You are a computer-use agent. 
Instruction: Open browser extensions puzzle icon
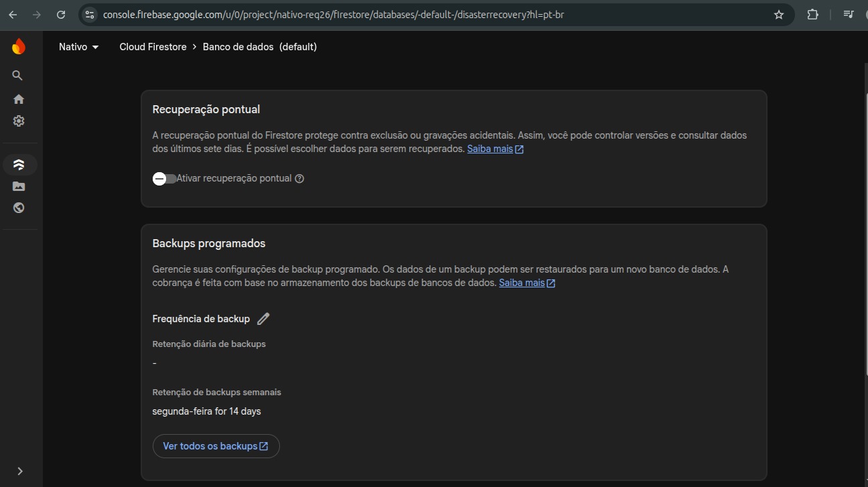(x=812, y=14)
